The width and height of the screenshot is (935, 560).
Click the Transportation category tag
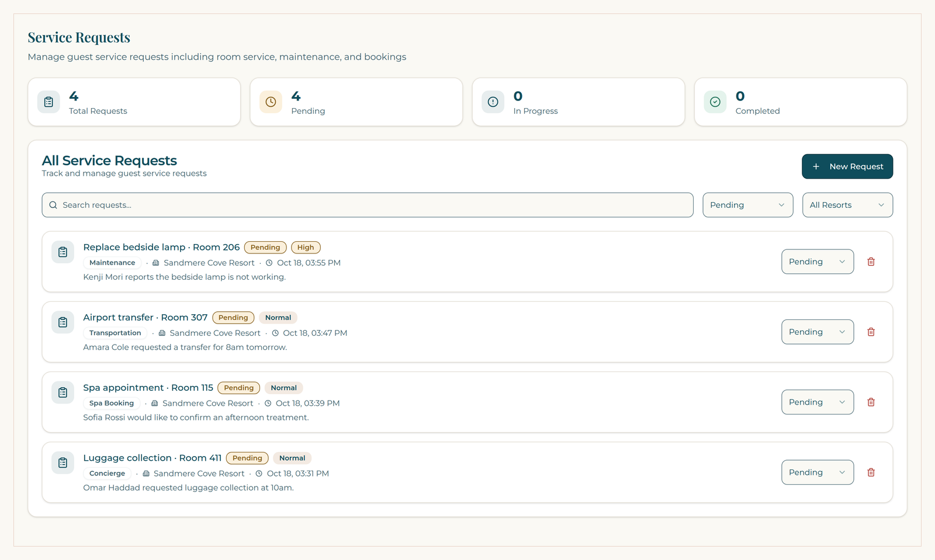click(x=115, y=333)
